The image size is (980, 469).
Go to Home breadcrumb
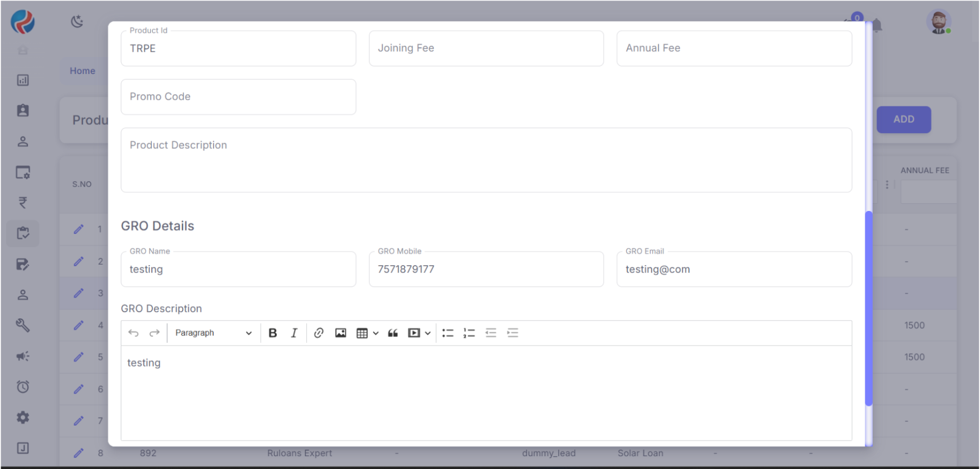82,71
